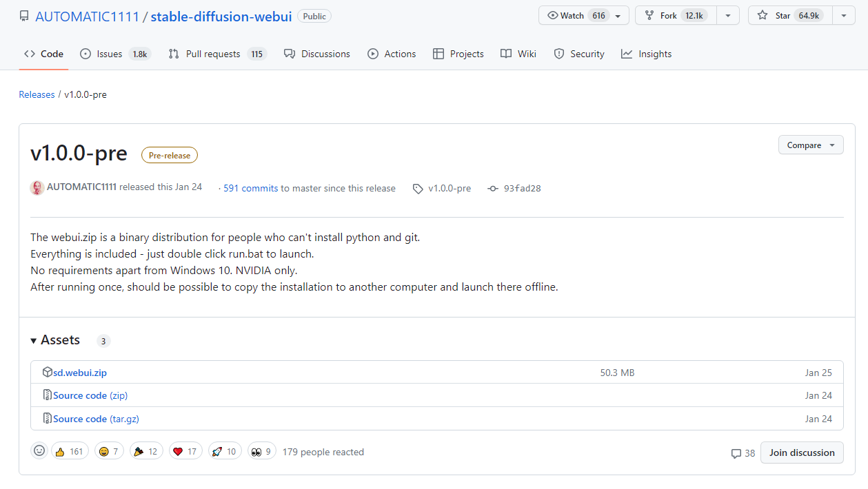Open commit 93fad28

coord(514,188)
